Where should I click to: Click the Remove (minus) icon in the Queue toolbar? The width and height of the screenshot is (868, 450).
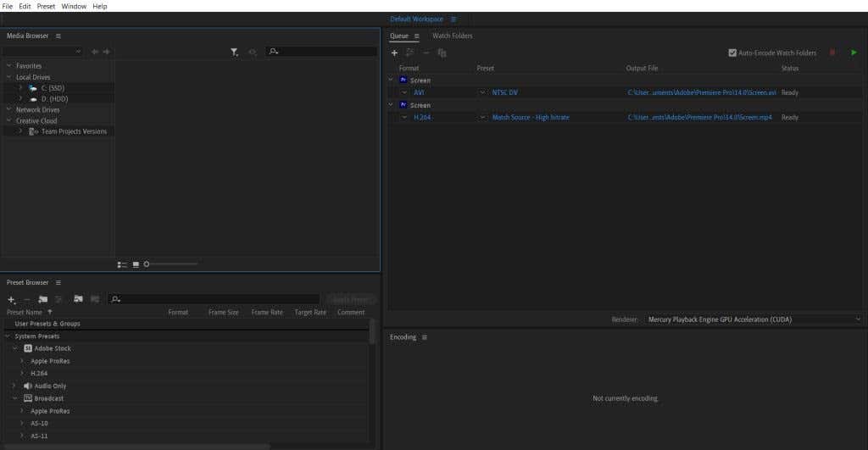coord(426,53)
